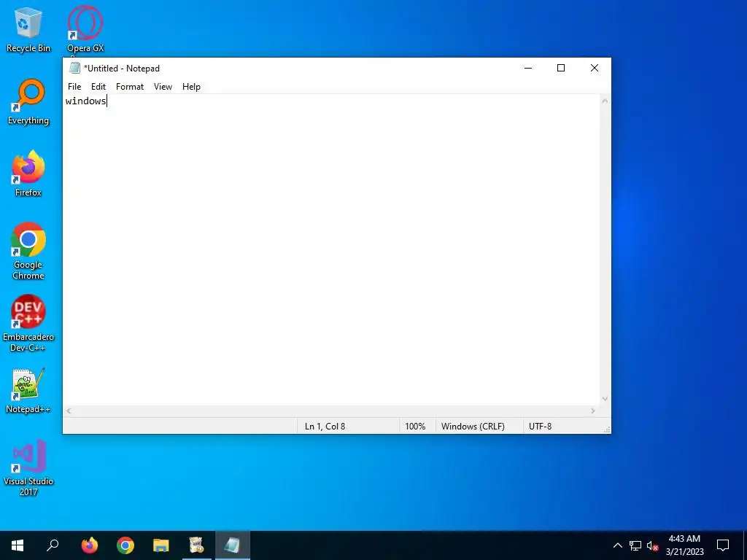Image resolution: width=747 pixels, height=560 pixels.
Task: Select the Firefox desktop shortcut
Action: click(28, 174)
